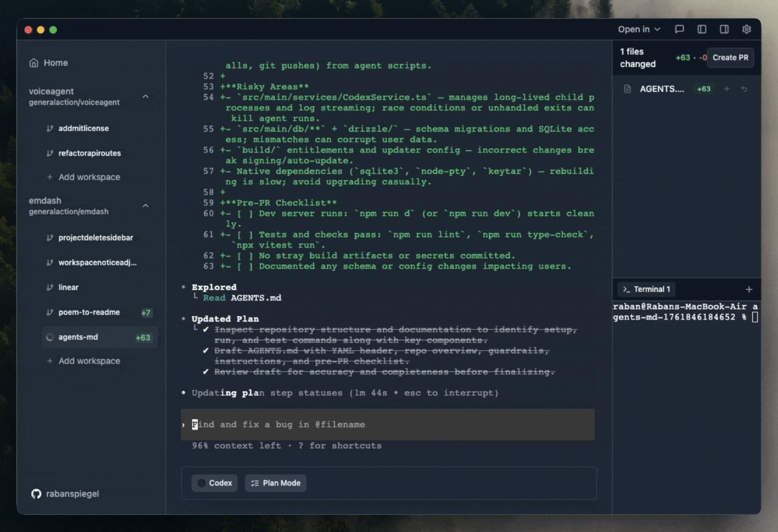Screen dimensions: 778x532
Task: Click the branch icon beside workspacenoticeadj
Action: click(x=50, y=263)
